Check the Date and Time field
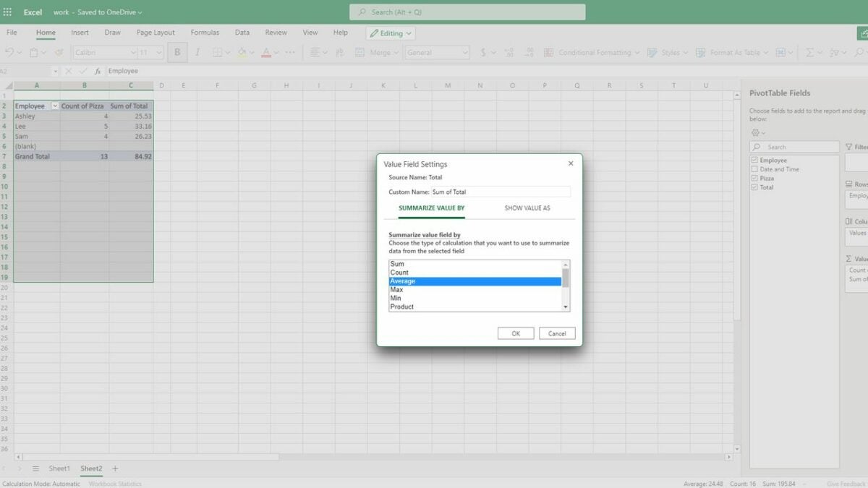 coord(755,169)
